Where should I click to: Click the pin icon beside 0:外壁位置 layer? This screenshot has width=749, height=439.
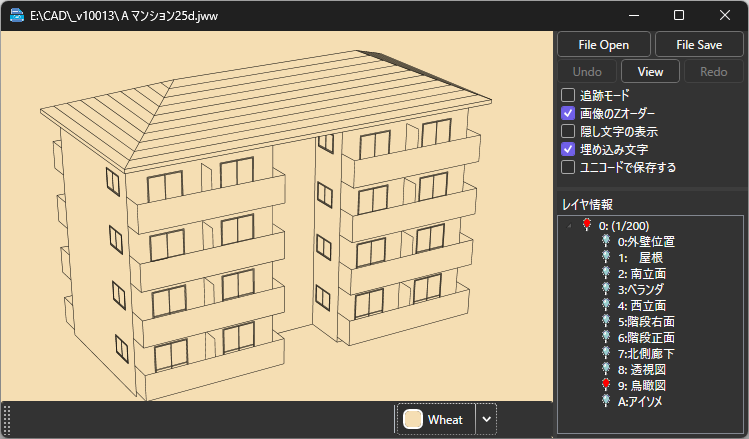pos(606,242)
